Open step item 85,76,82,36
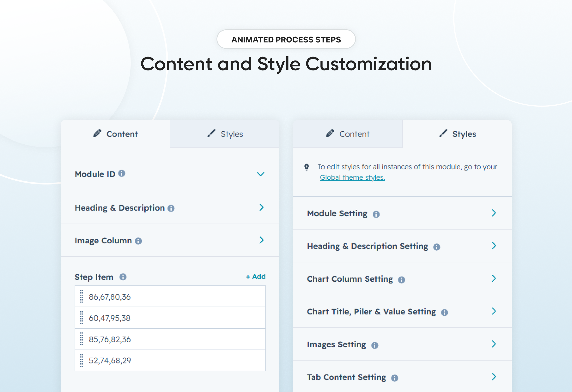Image resolution: width=572 pixels, height=392 pixels. [170, 339]
